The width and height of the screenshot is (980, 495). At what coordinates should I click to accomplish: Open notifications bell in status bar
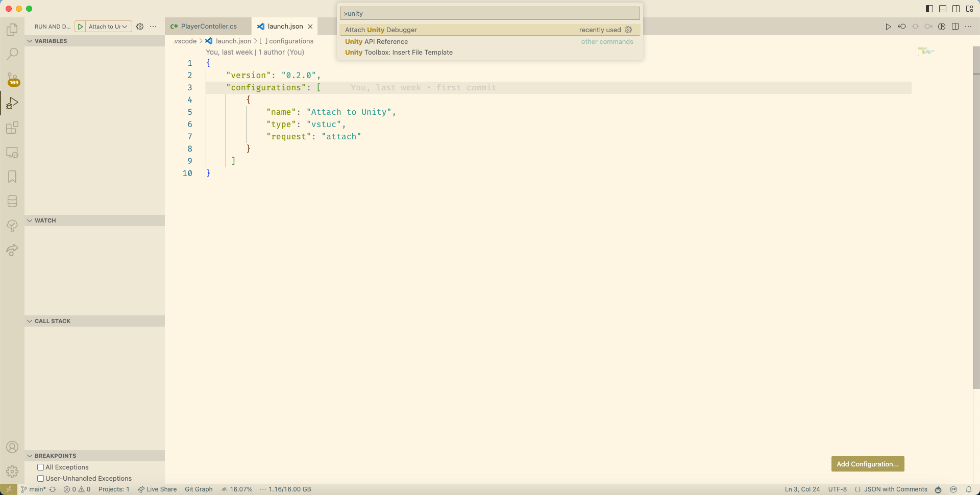[x=968, y=489]
